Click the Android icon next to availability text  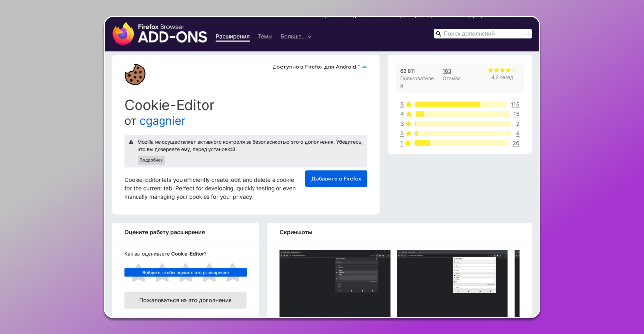coord(364,67)
